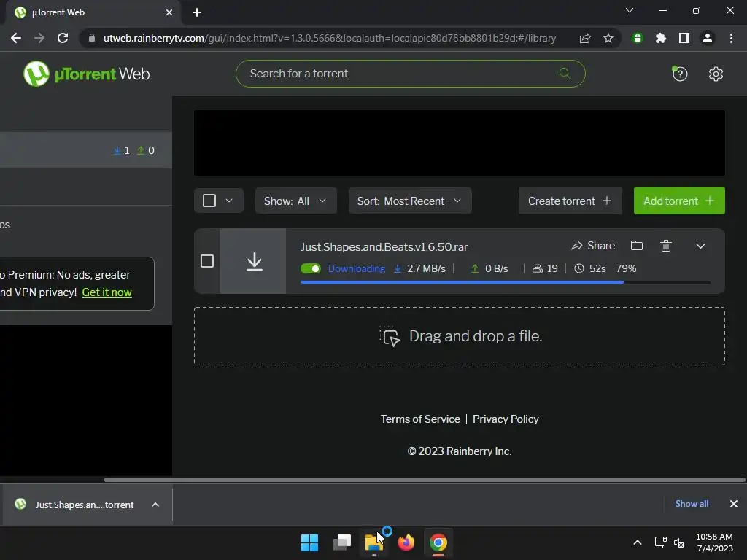Click the Create torrent button
Image resolution: width=747 pixels, height=560 pixels.
[x=570, y=201]
